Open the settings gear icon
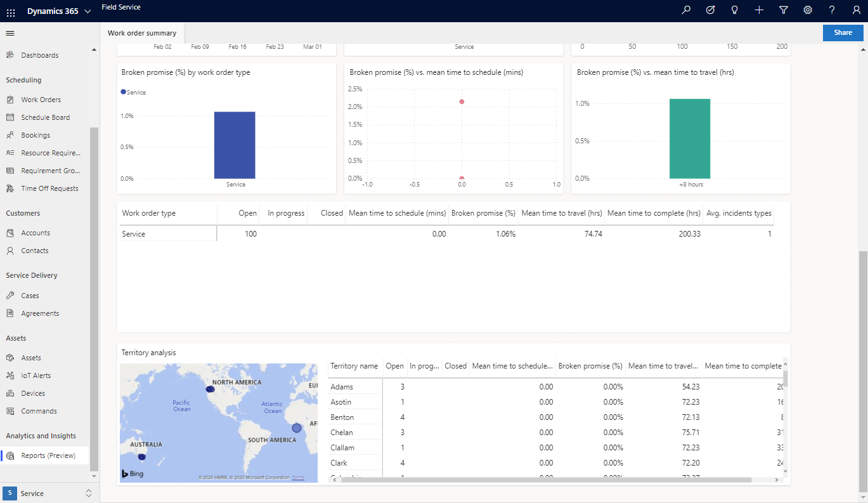The image size is (868, 503). [x=808, y=10]
